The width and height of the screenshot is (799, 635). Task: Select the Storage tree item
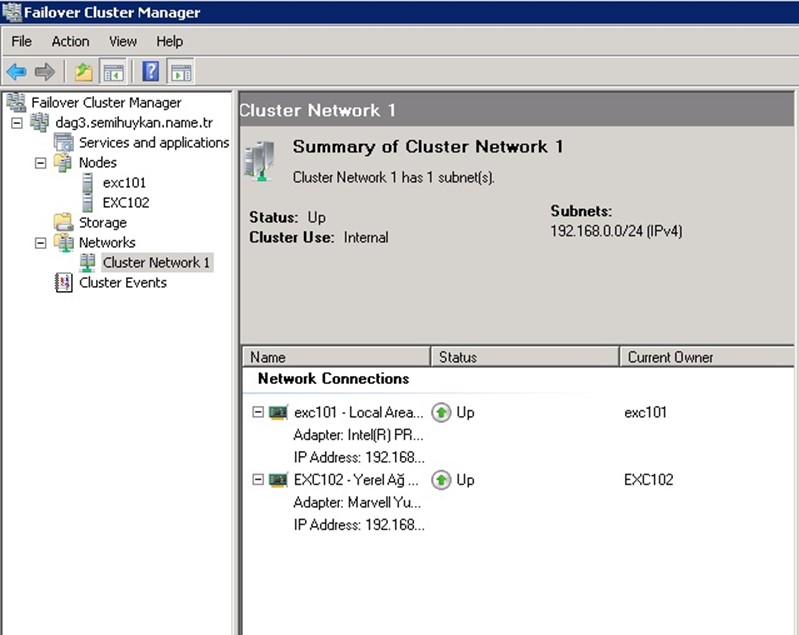[x=102, y=223]
